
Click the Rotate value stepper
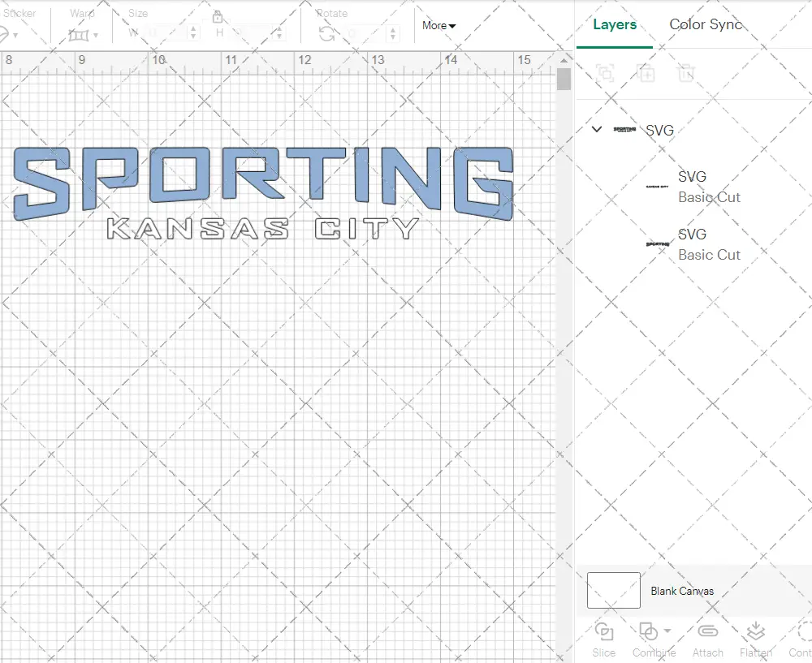(392, 33)
